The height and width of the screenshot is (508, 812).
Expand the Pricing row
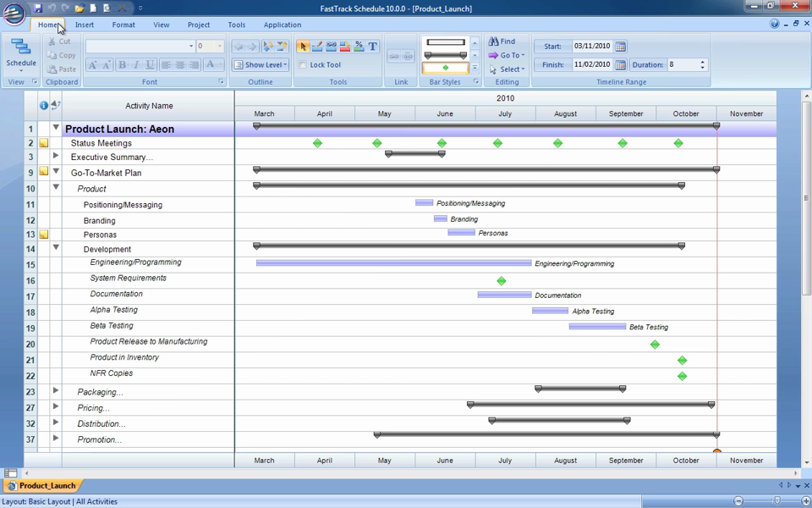coord(56,406)
